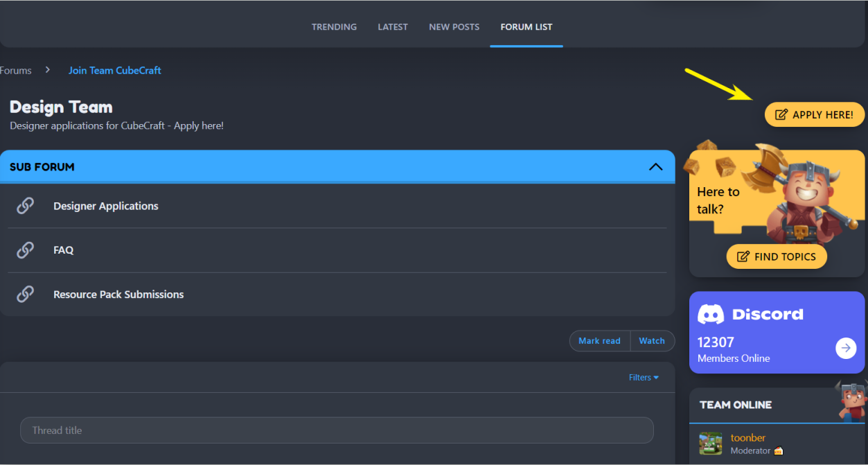Viewport: 868px width, 465px height.
Task: Go to Forums breadcrumb link
Action: click(x=15, y=71)
